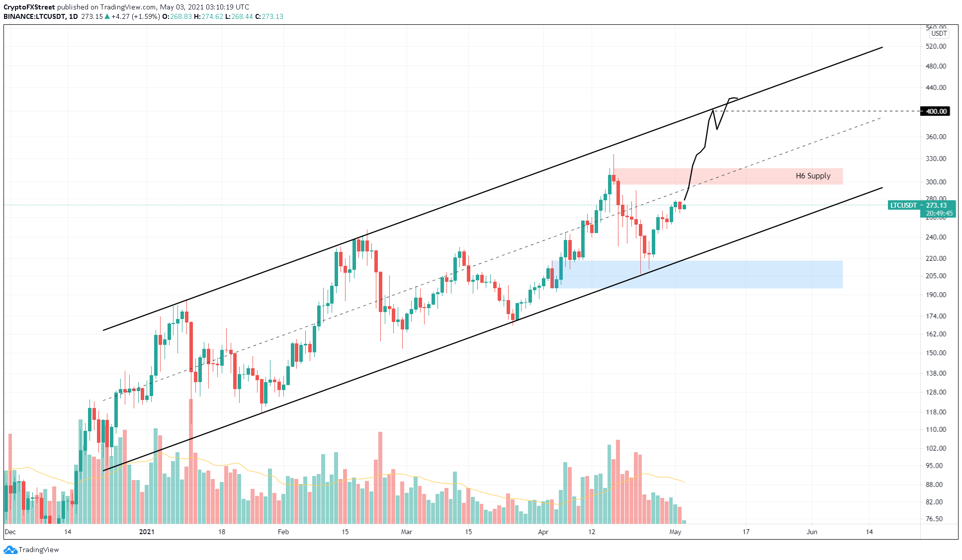The height and width of the screenshot is (560, 962).
Task: Click the 76.50 price axis label
Action: pyautogui.click(x=934, y=519)
